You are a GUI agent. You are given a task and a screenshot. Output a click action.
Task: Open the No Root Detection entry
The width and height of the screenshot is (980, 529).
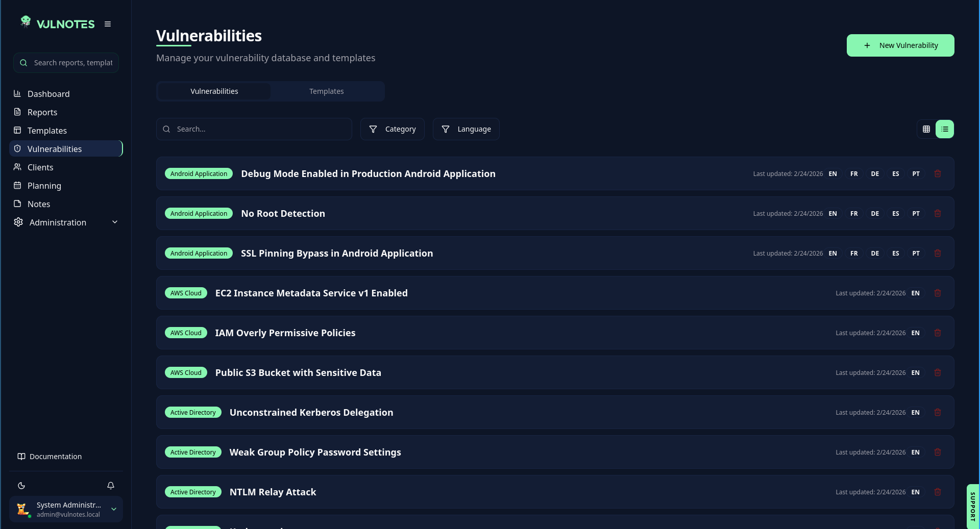point(283,214)
